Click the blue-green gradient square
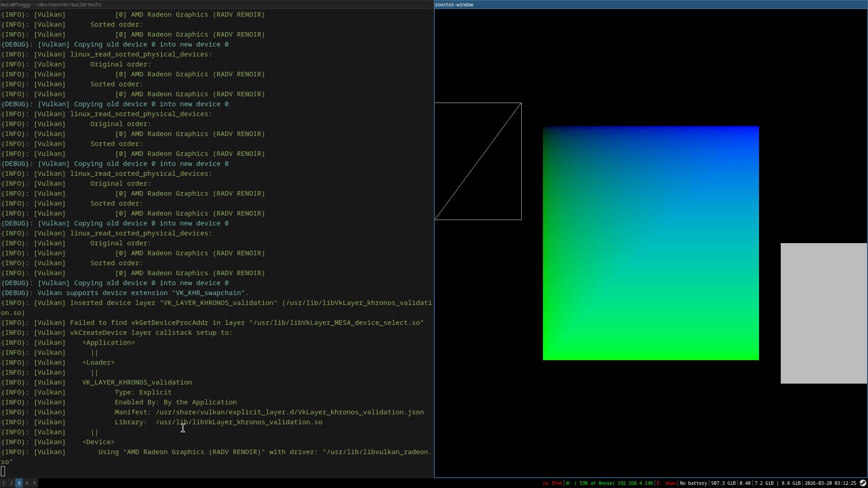868x488 pixels. (x=651, y=243)
